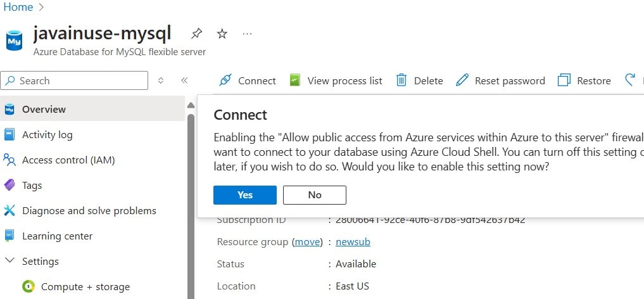
Task: Click the purple Tags icon
Action: 9,185
